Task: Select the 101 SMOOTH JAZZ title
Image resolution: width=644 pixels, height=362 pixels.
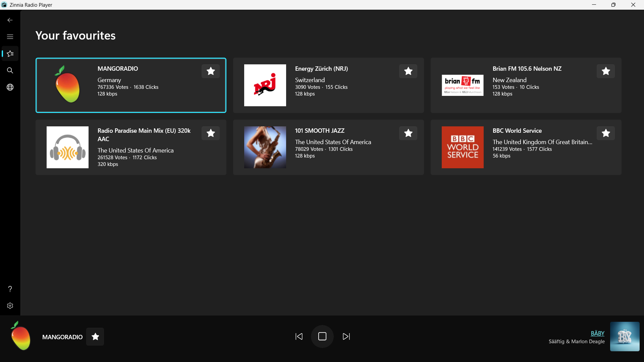Action: click(320, 131)
